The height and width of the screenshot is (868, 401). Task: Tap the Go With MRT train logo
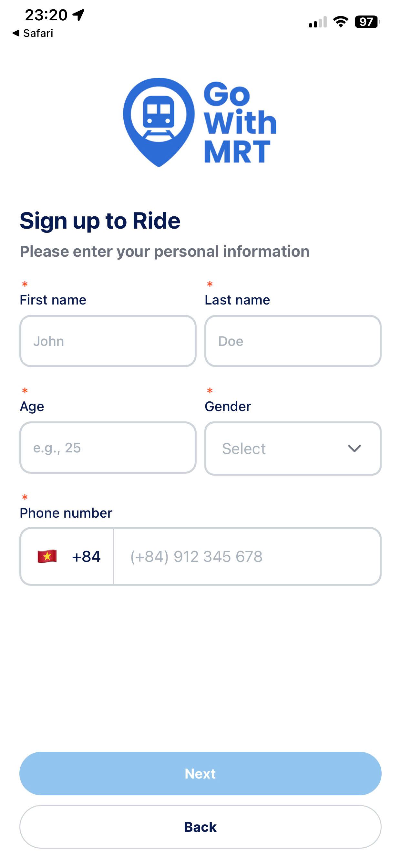tap(159, 122)
